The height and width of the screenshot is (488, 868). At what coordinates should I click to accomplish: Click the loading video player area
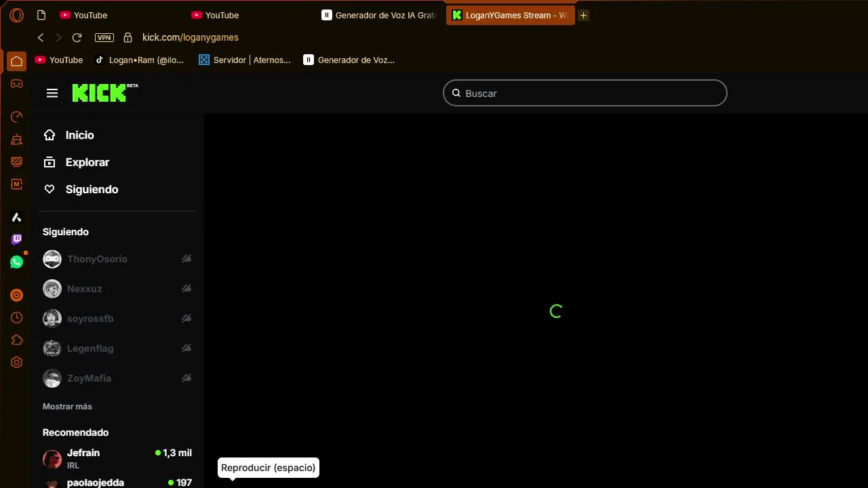pyautogui.click(x=536, y=300)
